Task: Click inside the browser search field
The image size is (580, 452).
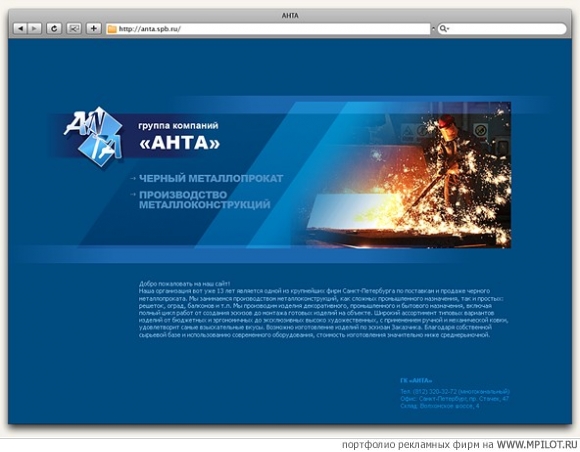Action: 502,29
